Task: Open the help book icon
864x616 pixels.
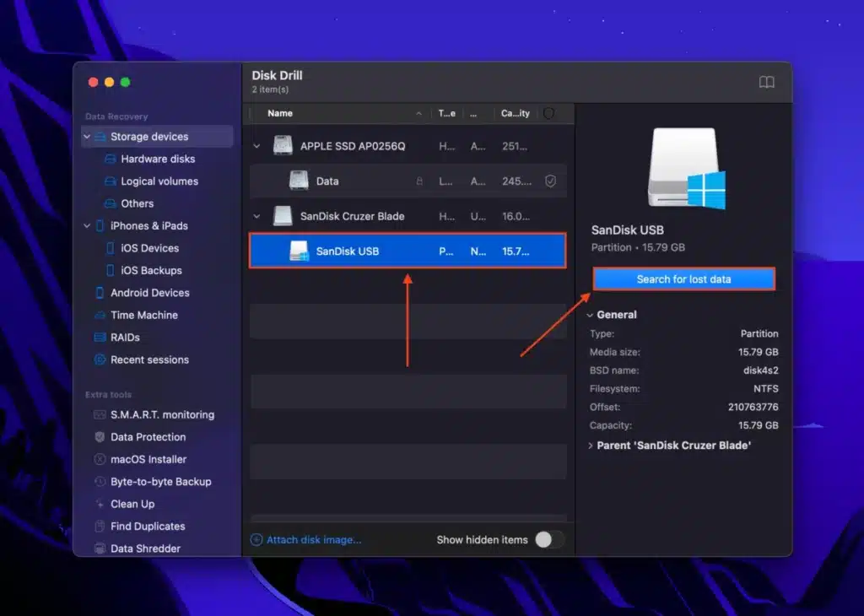Action: [766, 82]
